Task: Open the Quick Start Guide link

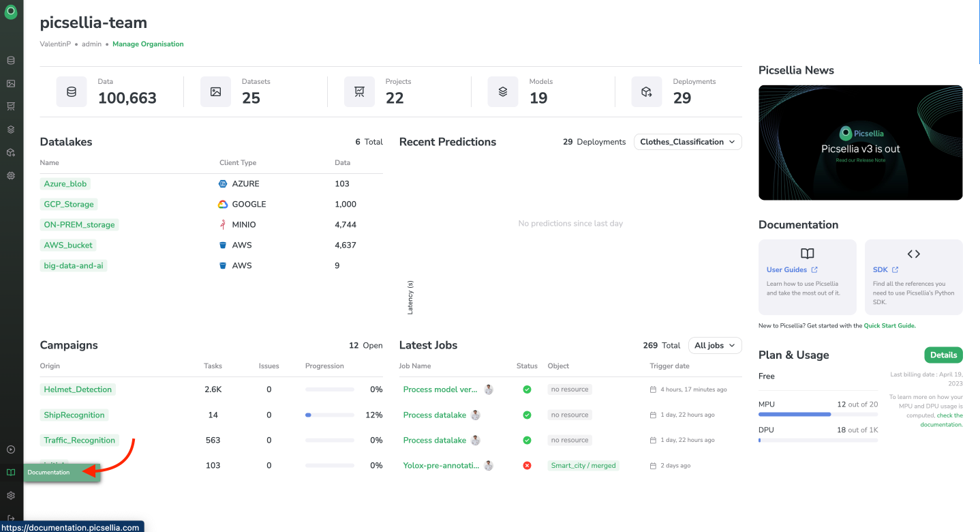Action: point(889,325)
